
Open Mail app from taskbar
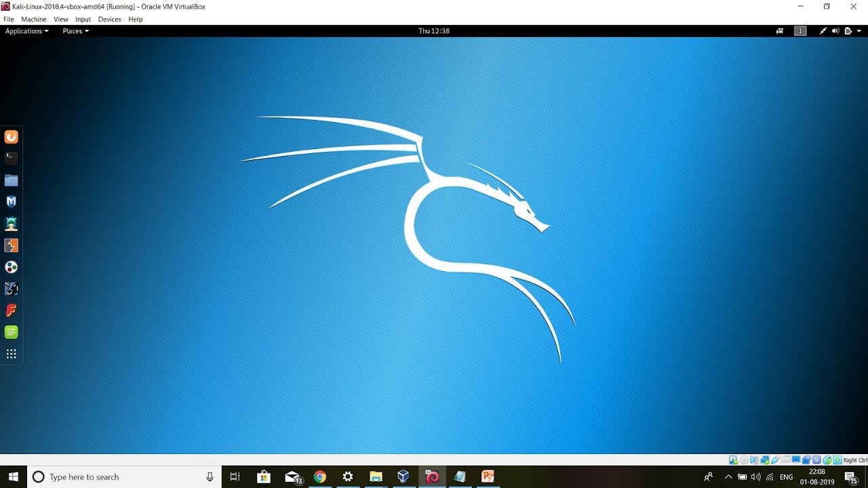[292, 477]
